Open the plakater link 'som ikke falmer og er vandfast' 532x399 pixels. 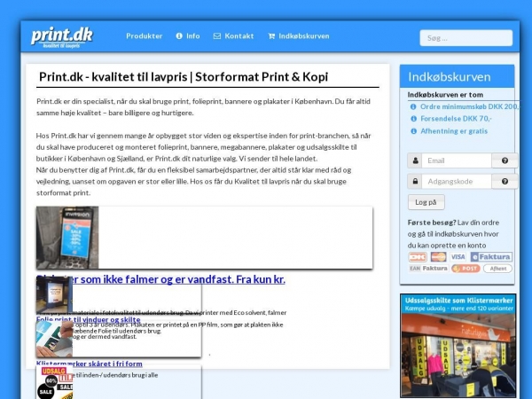tap(160, 279)
